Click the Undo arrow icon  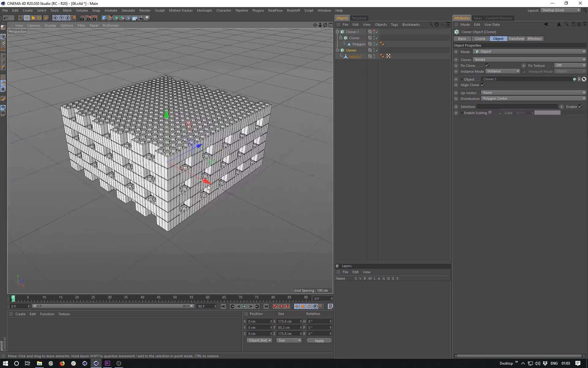point(6,18)
